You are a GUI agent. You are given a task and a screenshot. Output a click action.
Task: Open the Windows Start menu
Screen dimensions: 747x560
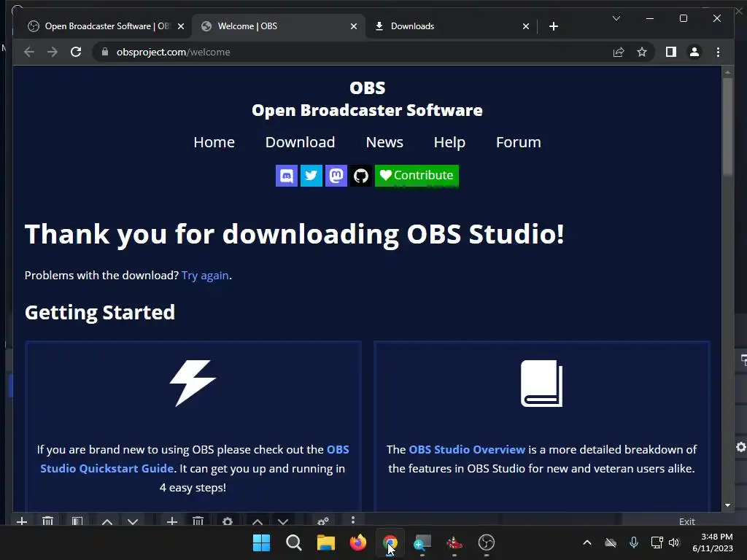[x=261, y=542]
